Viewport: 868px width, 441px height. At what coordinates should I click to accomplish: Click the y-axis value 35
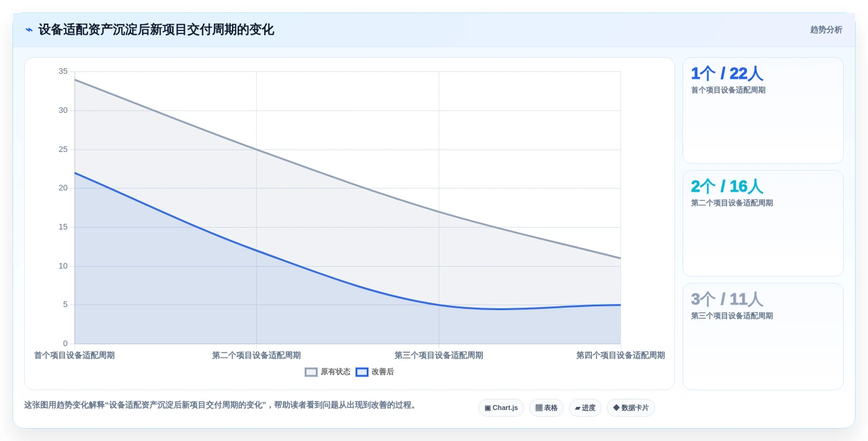tap(63, 71)
